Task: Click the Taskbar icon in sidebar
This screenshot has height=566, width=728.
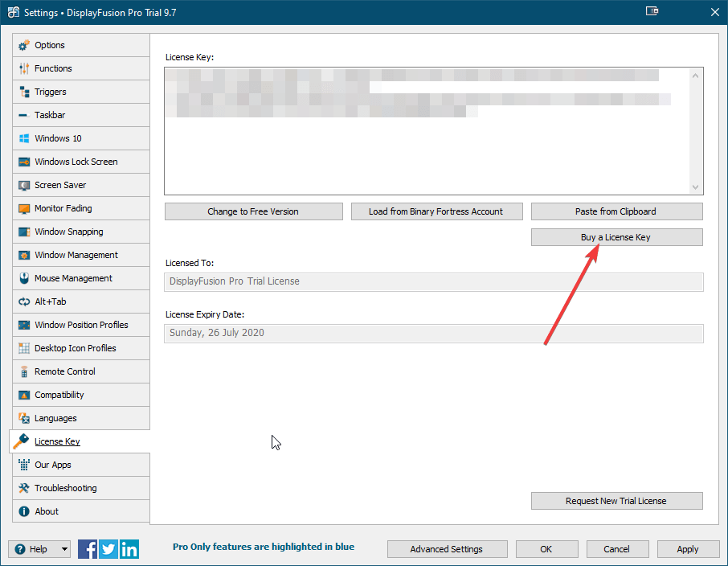Action: pos(24,115)
